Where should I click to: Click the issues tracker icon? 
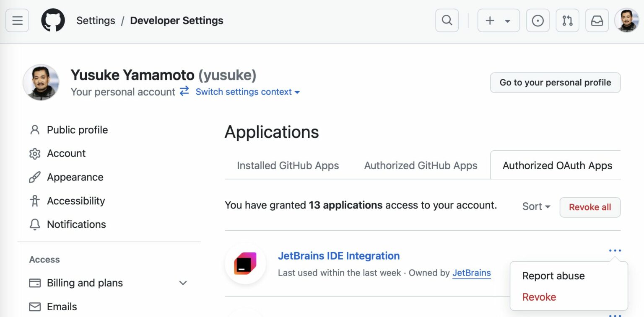[x=538, y=20]
